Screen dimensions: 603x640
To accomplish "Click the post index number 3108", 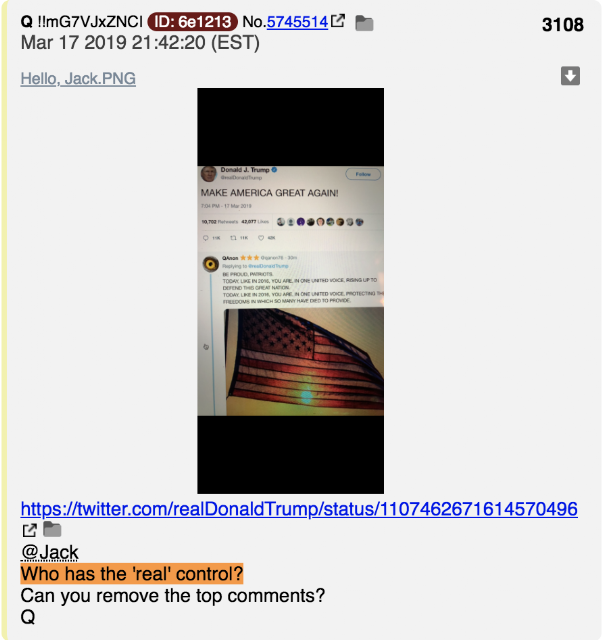I will [x=563, y=24].
